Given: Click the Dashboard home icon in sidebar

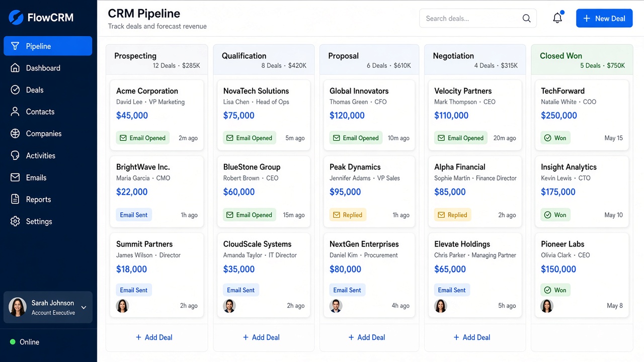Looking at the screenshot, I should pos(15,68).
